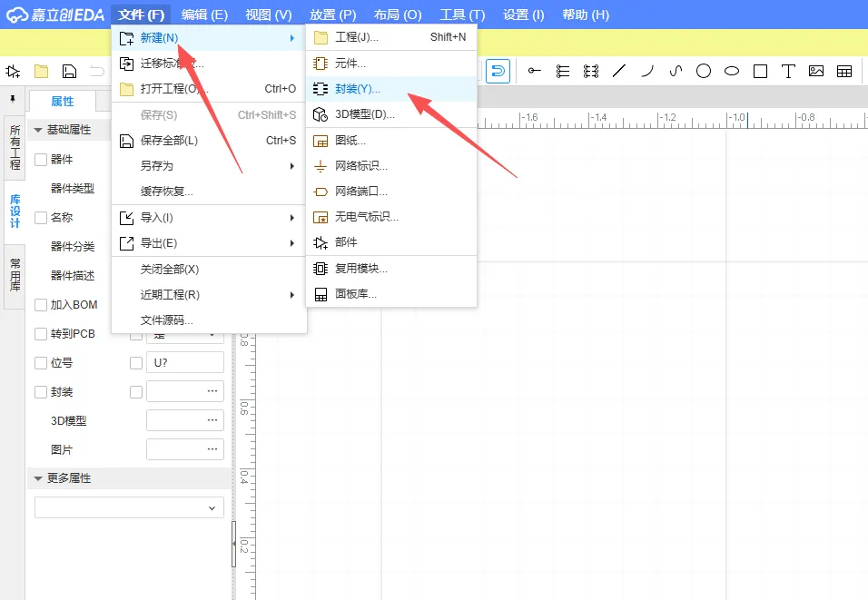This screenshot has height=600, width=868.
Task: Tick the checkbox beside the 封装 input field
Action: tap(135, 392)
